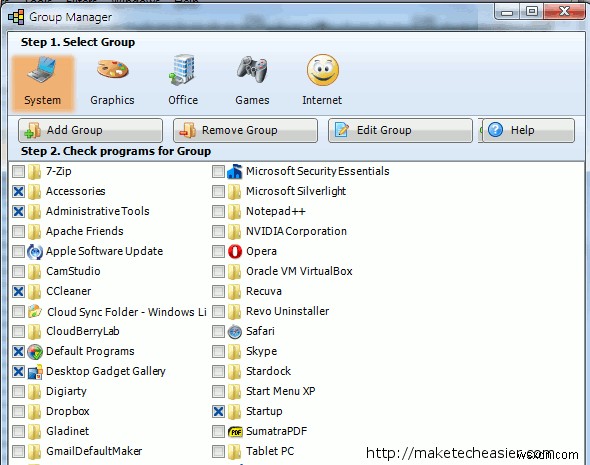The height and width of the screenshot is (465, 590).
Task: Select the Safari label
Action: click(260, 331)
